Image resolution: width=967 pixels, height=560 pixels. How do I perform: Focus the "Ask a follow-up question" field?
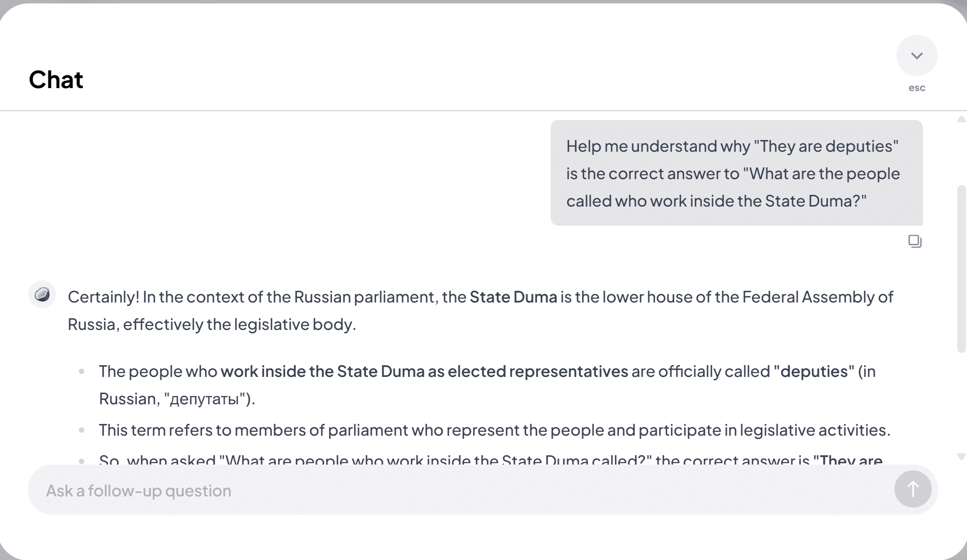(x=460, y=490)
